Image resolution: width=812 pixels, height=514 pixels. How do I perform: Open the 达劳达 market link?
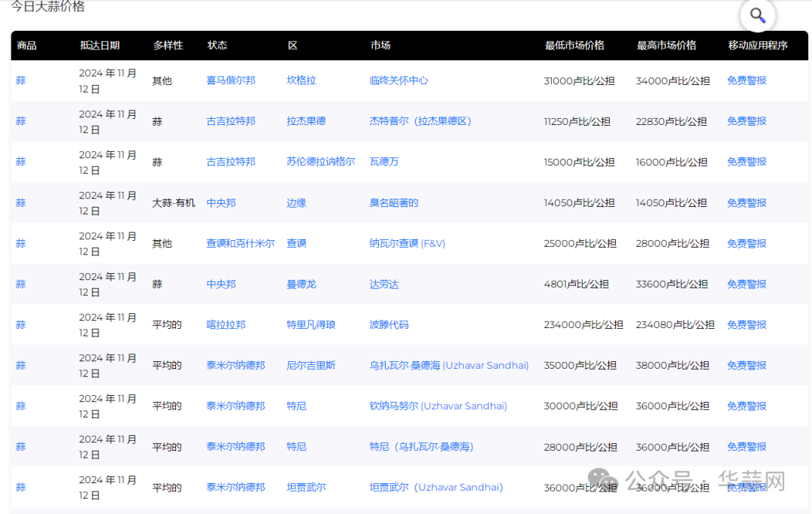(384, 284)
